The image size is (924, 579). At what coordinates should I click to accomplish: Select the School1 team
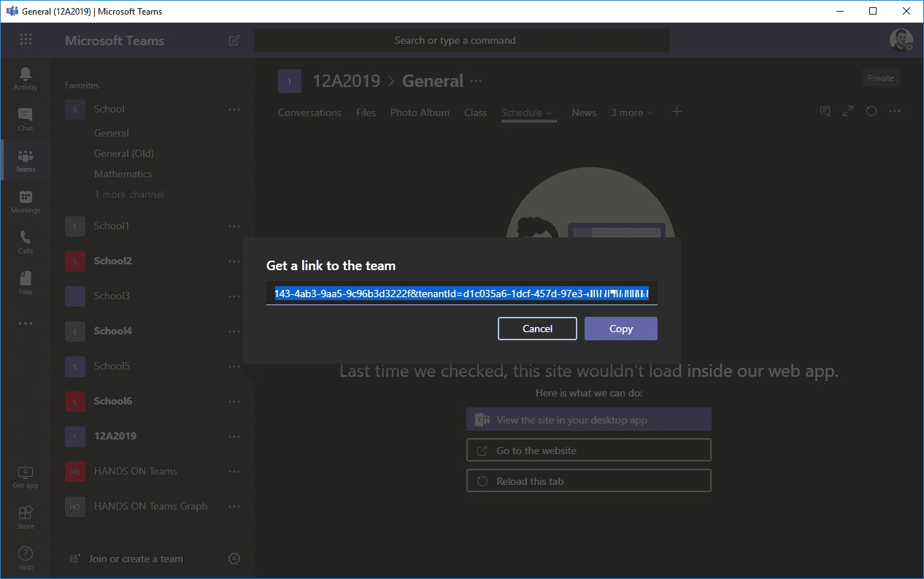coord(112,226)
